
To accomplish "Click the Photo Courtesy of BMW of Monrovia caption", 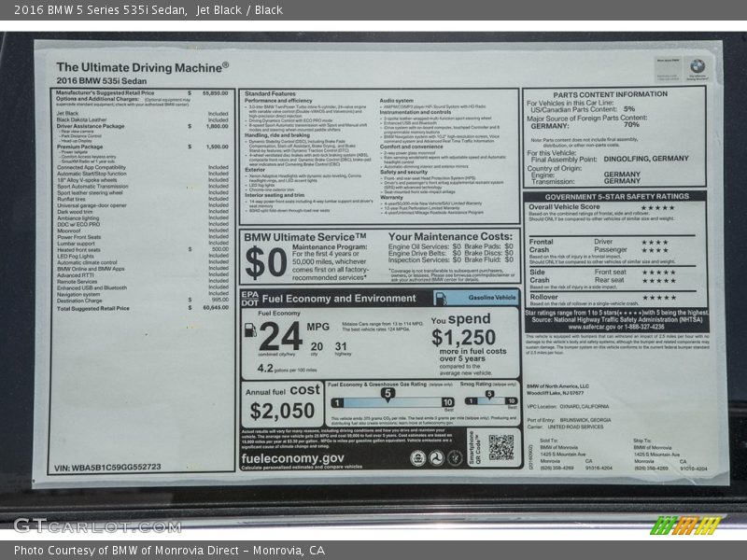I will (x=169, y=551).
